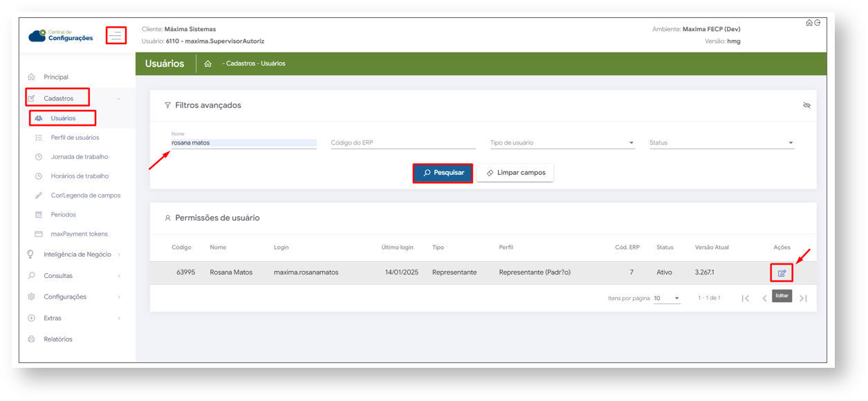Image resolution: width=868 pixels, height=401 pixels.
Task: Click the Limpar campos button
Action: click(515, 173)
